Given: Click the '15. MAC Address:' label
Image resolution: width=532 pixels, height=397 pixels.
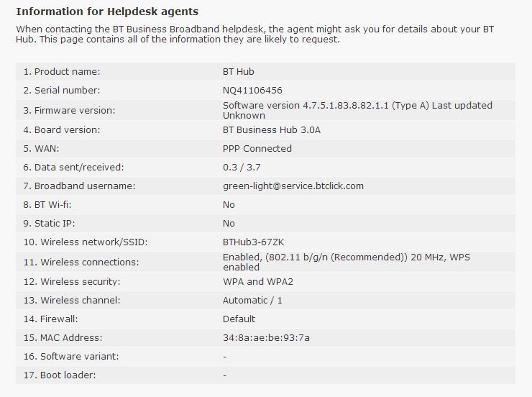Looking at the screenshot, I should coord(63,337).
